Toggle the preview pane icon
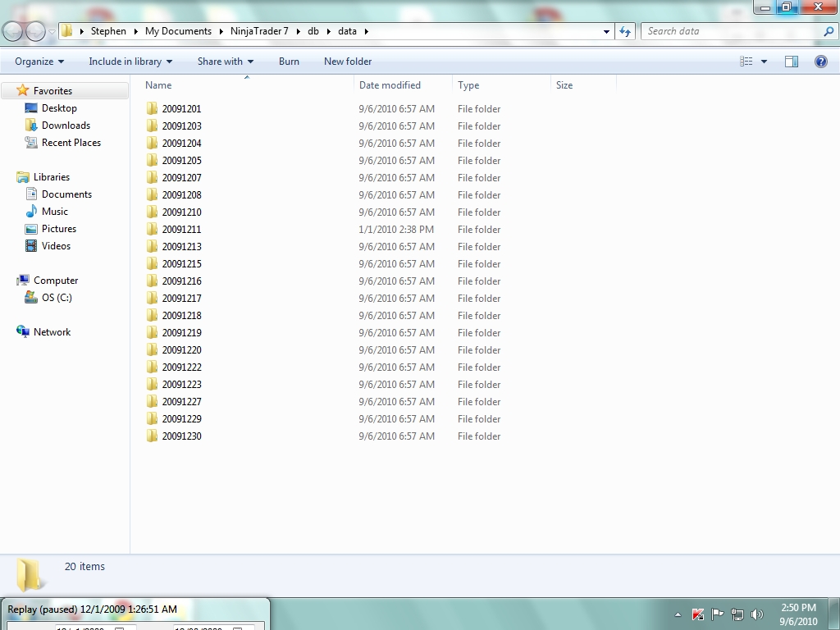Viewport: 840px width, 630px height. pos(792,62)
